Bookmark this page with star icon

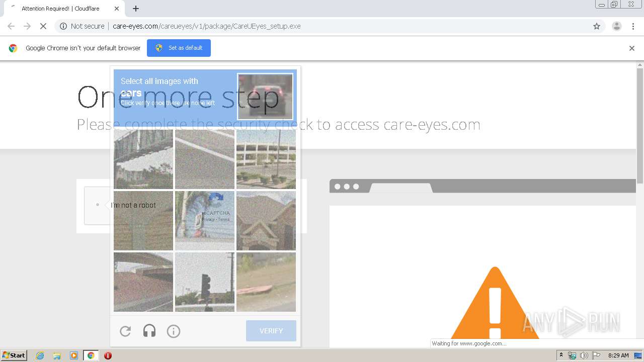[597, 26]
